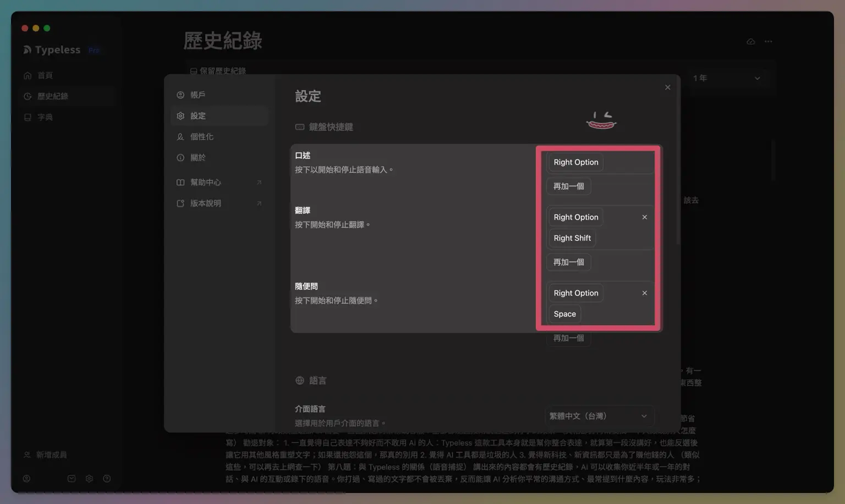Click the gear icon in sidebar footer
Image resolution: width=845 pixels, height=504 pixels.
coord(89,479)
